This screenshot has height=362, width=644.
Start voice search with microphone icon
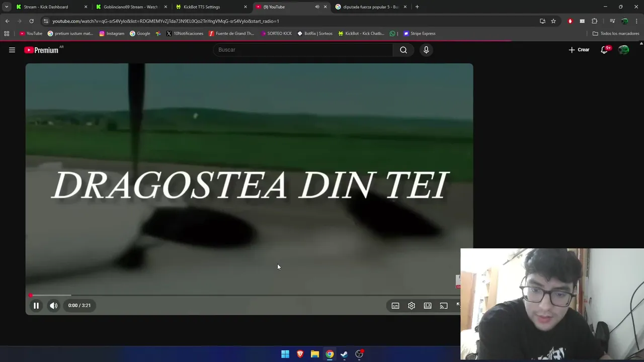point(426,50)
